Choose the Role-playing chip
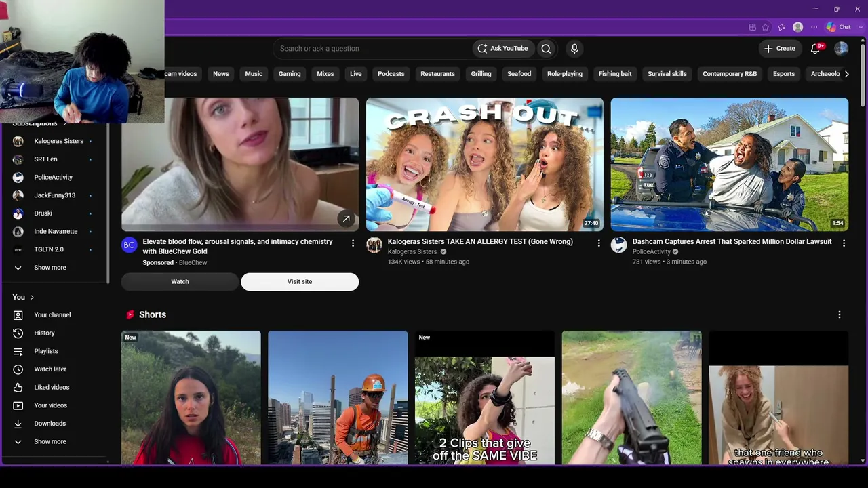The height and width of the screenshot is (488, 868). [565, 74]
